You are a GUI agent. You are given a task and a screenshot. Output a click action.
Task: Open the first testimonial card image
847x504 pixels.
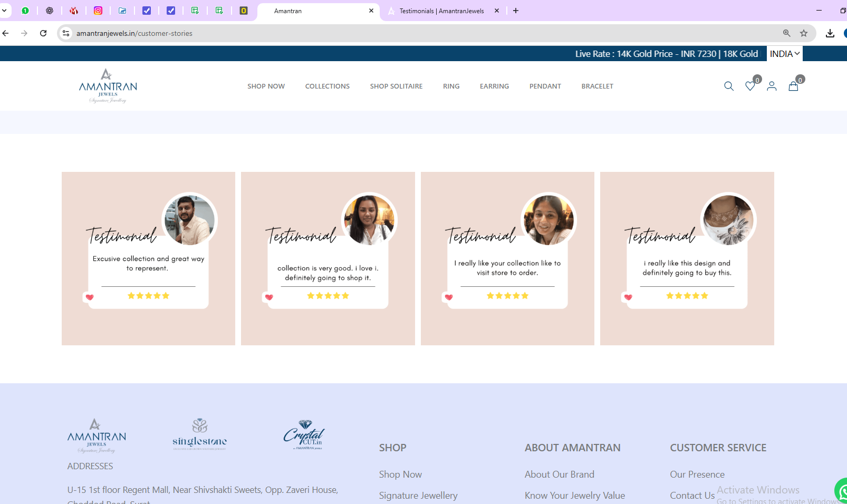148,258
